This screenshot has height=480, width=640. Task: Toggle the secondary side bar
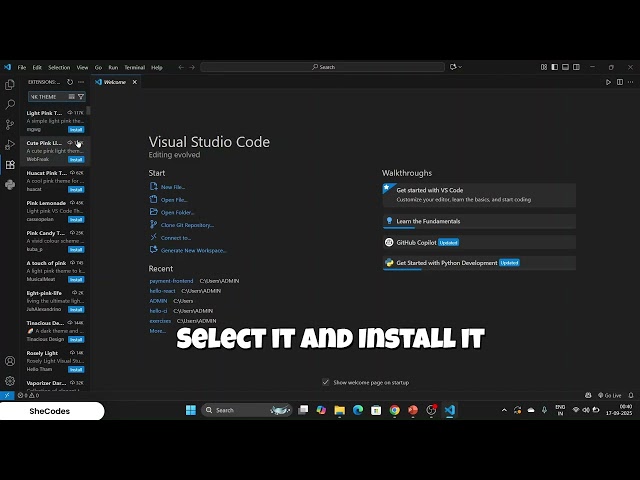pyautogui.click(x=576, y=67)
